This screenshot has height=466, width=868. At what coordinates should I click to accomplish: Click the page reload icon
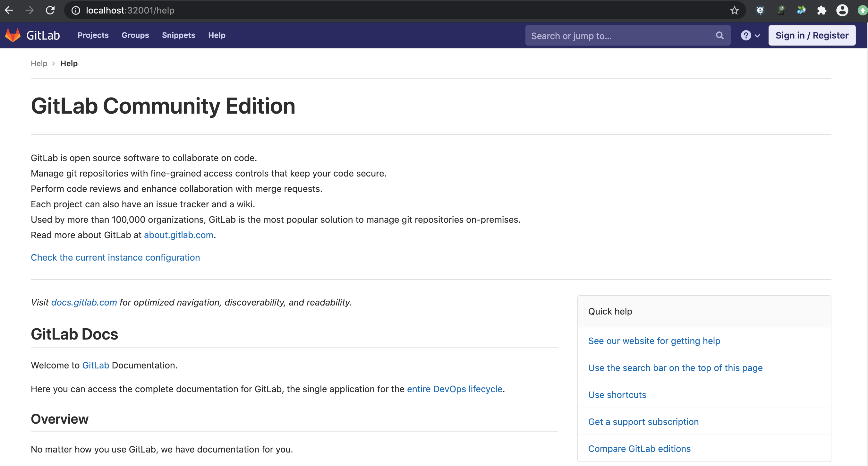pyautogui.click(x=50, y=10)
